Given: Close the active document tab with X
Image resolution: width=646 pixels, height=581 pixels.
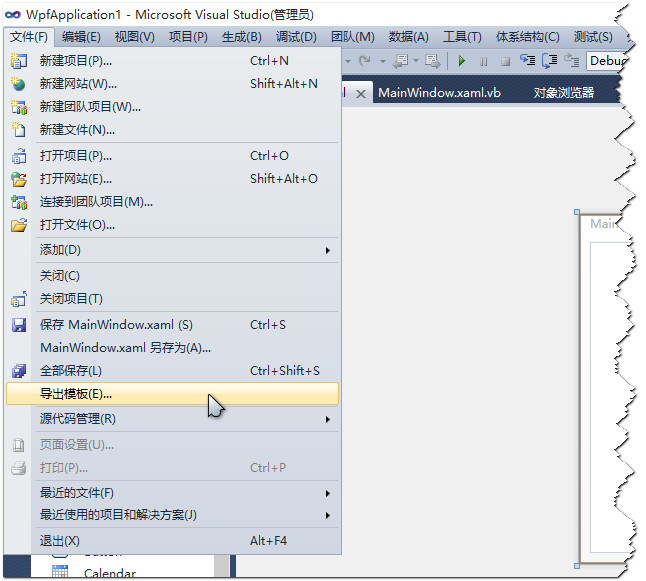Looking at the screenshot, I should pyautogui.click(x=361, y=94).
